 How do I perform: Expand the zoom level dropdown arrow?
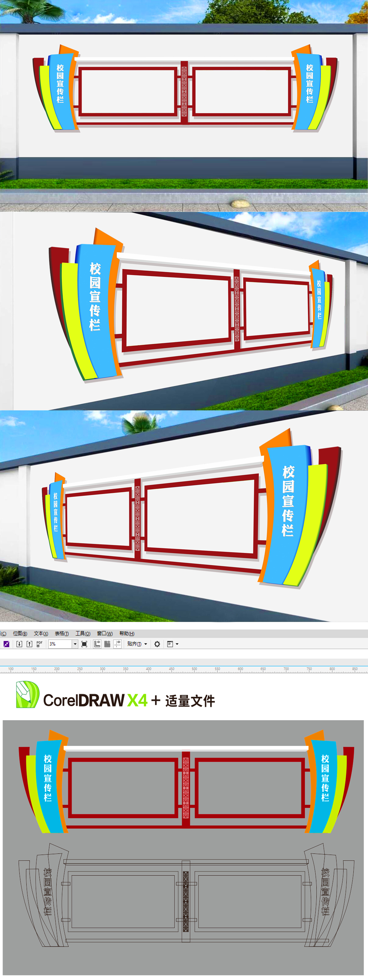click(x=75, y=644)
